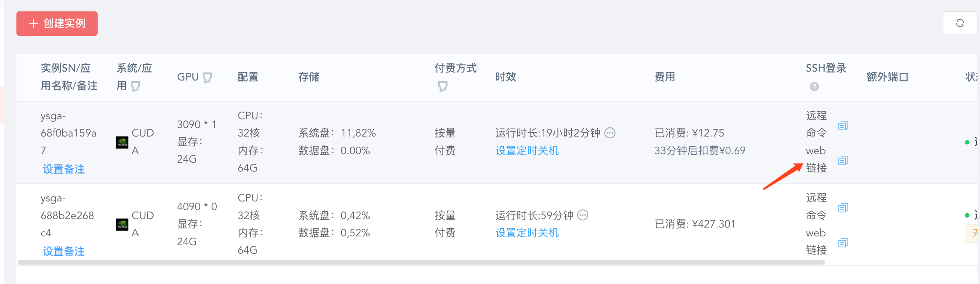Copy the web链接 of the second instance
Image resolution: width=980 pixels, height=284 pixels.
pyautogui.click(x=843, y=243)
